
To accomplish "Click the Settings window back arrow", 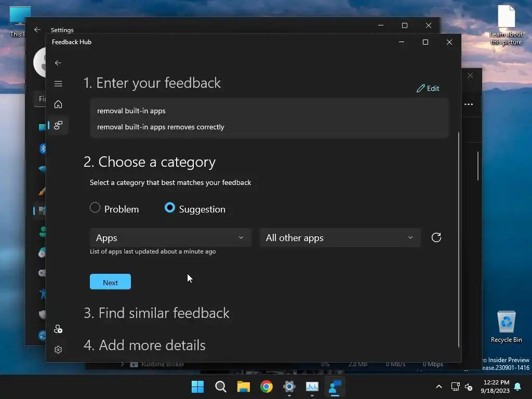I will [37, 30].
